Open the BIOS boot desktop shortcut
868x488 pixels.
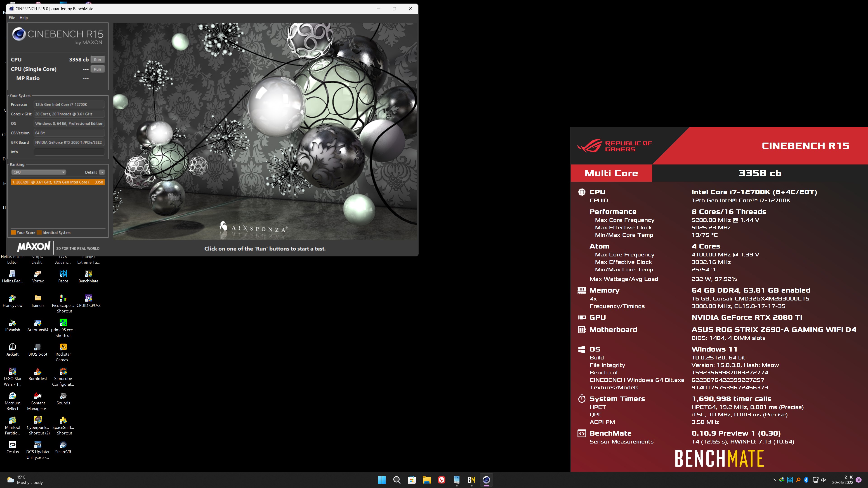click(38, 350)
